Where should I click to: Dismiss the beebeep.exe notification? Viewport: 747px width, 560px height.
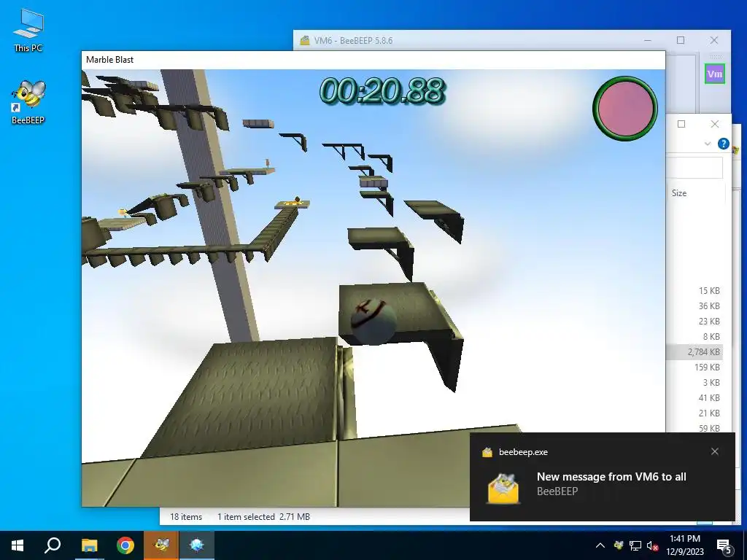(x=715, y=451)
